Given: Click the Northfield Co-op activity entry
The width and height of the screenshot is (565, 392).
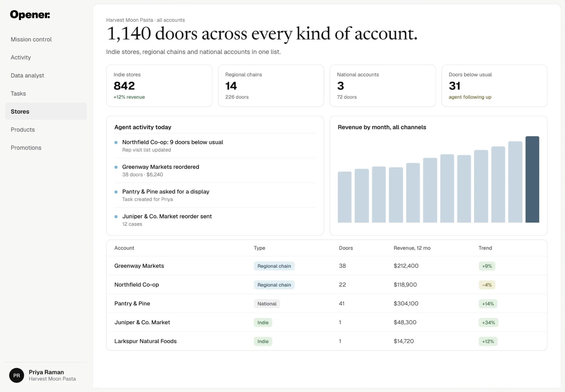Looking at the screenshot, I should pos(215,146).
